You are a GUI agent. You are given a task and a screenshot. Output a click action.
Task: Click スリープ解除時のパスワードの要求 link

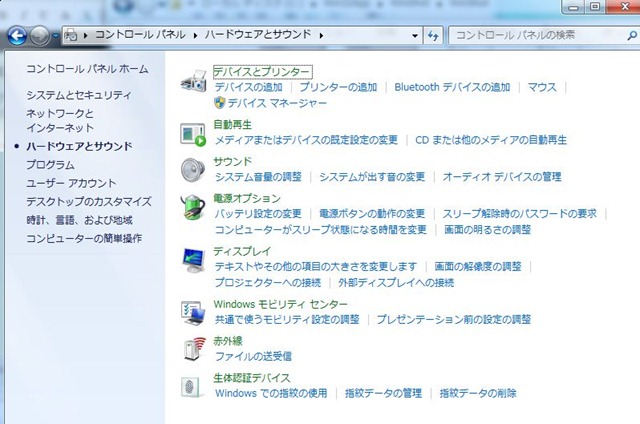tap(520, 214)
